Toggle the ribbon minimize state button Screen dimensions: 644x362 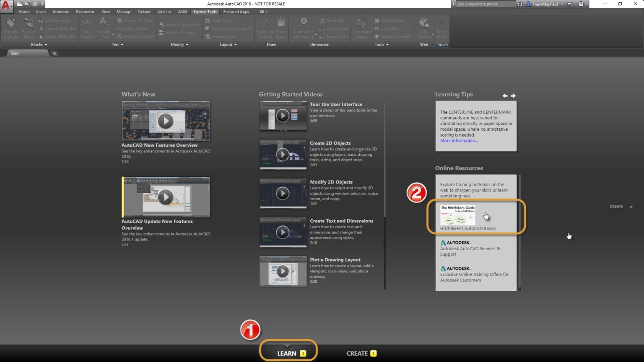coord(262,12)
